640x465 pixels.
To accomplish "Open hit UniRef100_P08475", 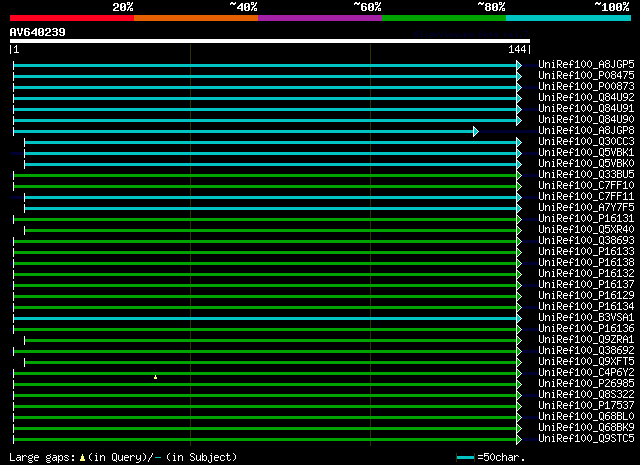I will point(586,76).
